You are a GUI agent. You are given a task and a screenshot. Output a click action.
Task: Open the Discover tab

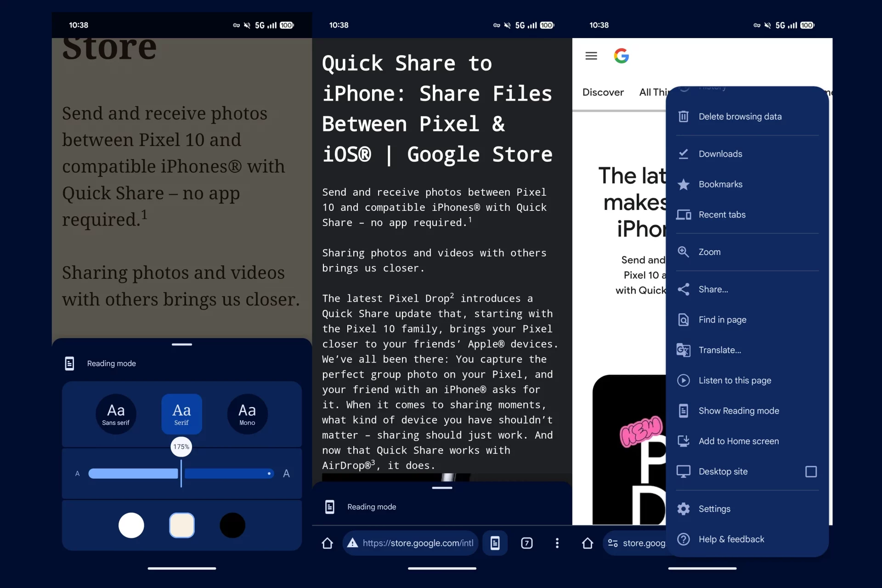pyautogui.click(x=603, y=92)
